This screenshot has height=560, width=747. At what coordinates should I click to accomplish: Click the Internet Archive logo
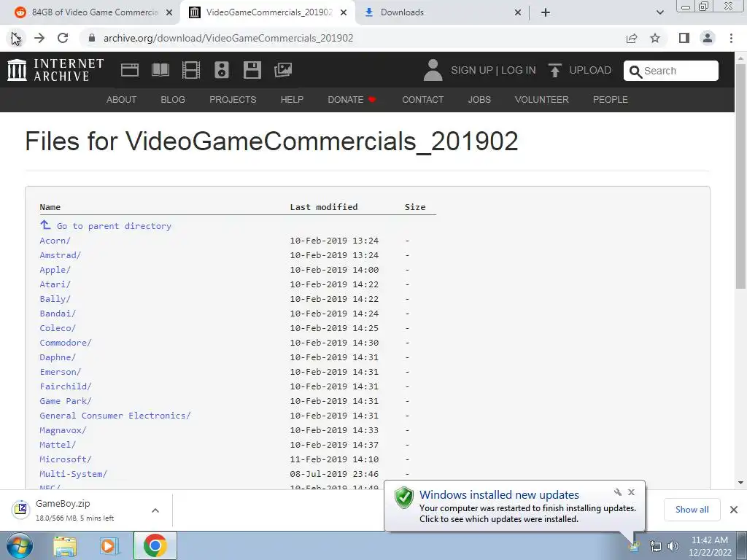(55, 70)
